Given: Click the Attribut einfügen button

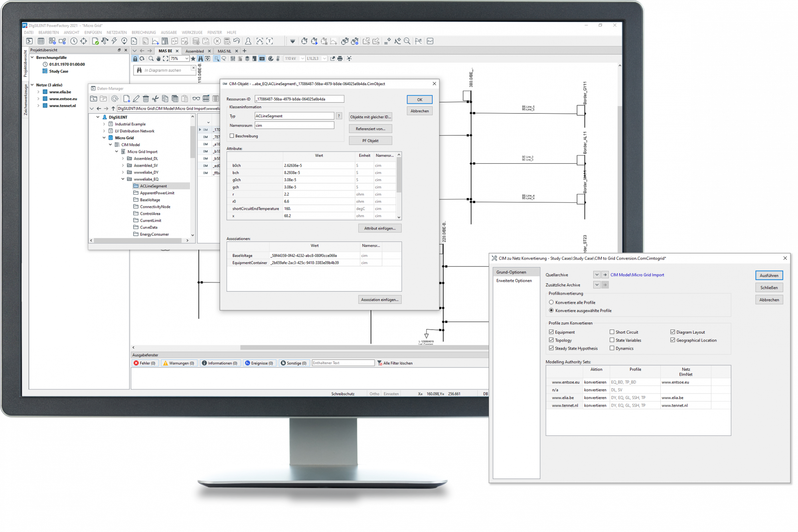Looking at the screenshot, I should pyautogui.click(x=379, y=228).
